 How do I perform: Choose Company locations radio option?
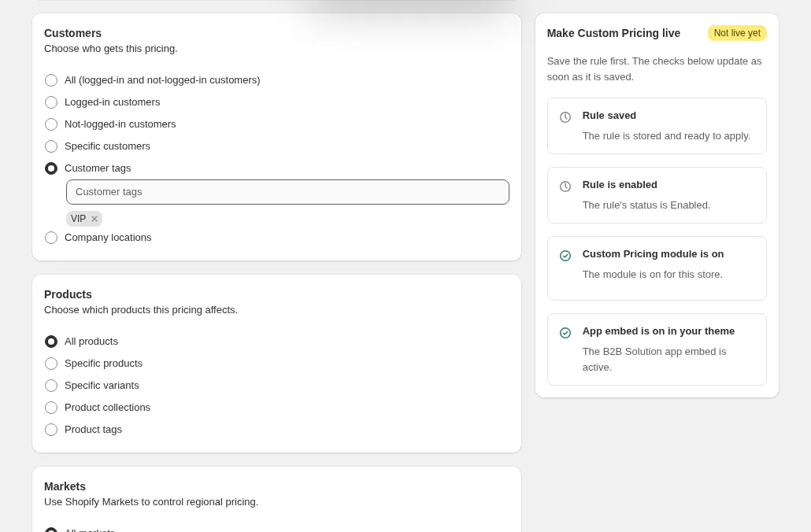pos(51,238)
